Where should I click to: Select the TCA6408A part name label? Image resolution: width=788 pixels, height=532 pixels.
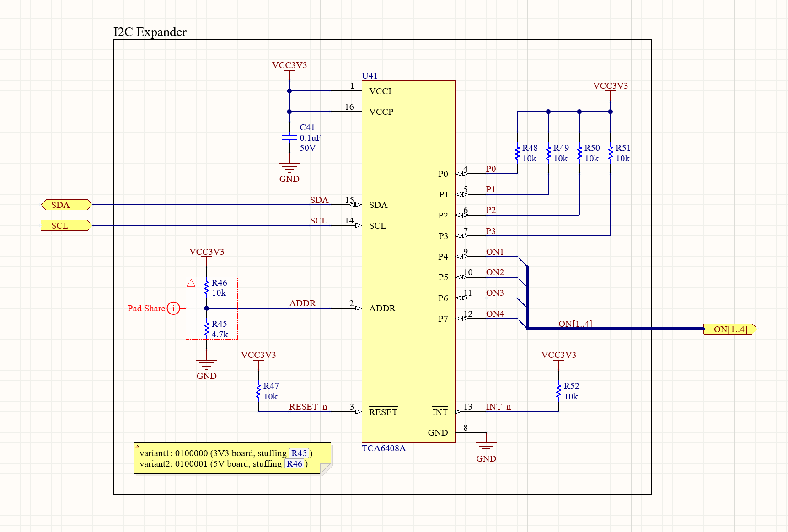(384, 448)
